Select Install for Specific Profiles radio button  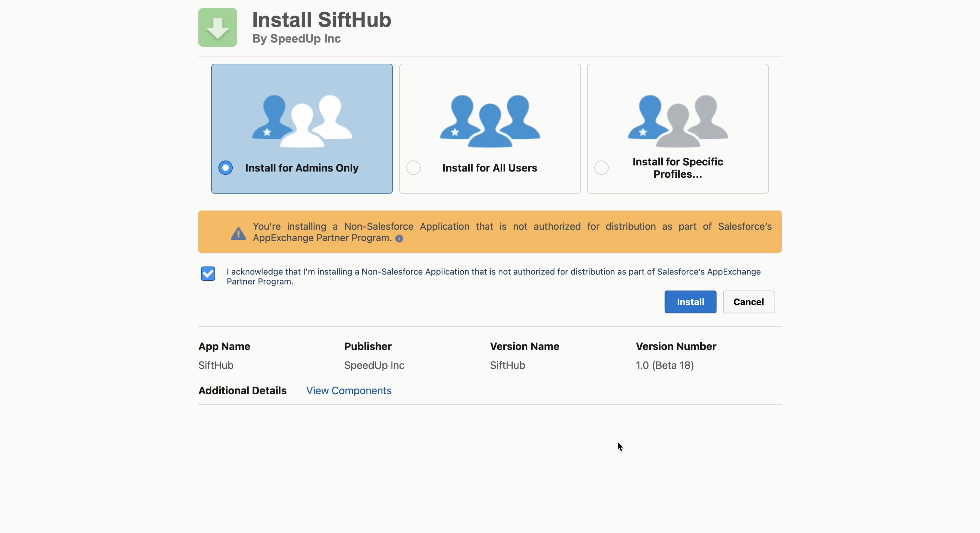coord(601,168)
